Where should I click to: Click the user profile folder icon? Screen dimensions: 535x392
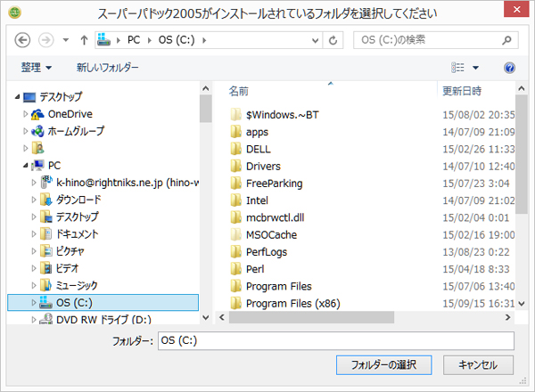37,148
